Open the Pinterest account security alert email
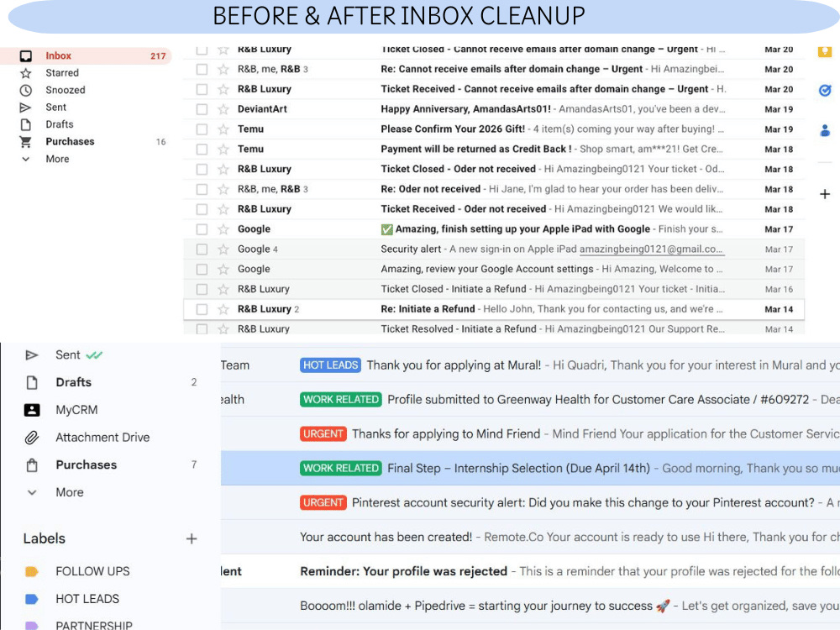The width and height of the screenshot is (840, 630). 530,502
